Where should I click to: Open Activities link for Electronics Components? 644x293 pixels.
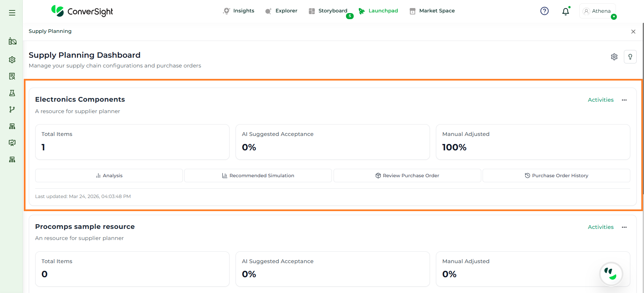pyautogui.click(x=600, y=100)
